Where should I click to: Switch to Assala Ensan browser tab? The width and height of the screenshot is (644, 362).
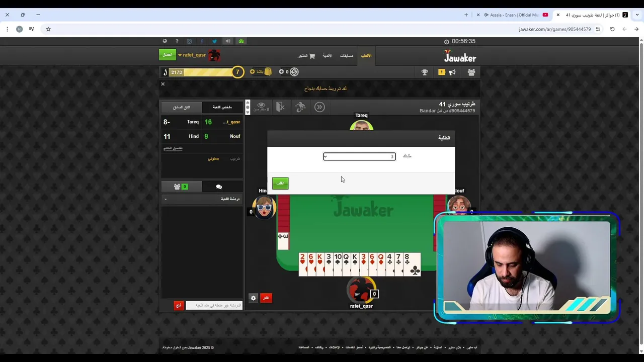(513, 15)
